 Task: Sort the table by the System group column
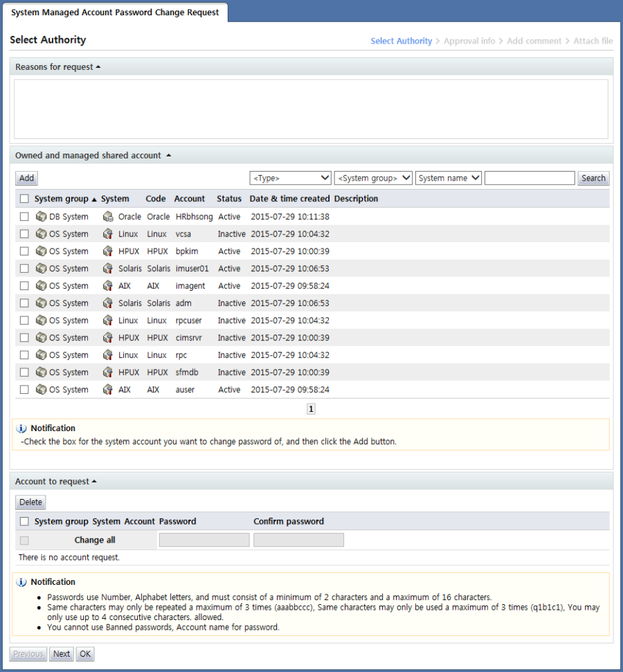[x=62, y=199]
